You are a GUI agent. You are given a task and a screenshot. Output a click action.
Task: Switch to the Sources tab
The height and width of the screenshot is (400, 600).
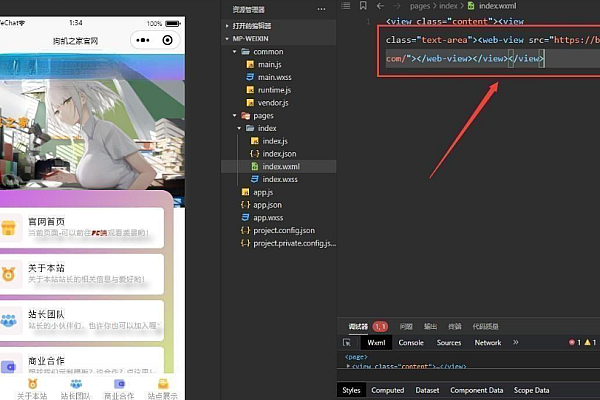pos(449,343)
